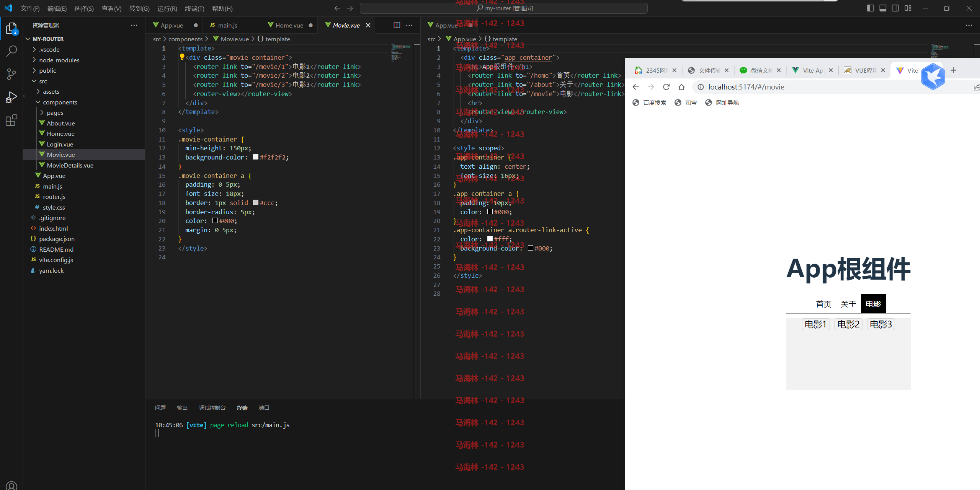980x490 pixels.
Task: Open the Search view in activity bar
Action: tap(11, 51)
